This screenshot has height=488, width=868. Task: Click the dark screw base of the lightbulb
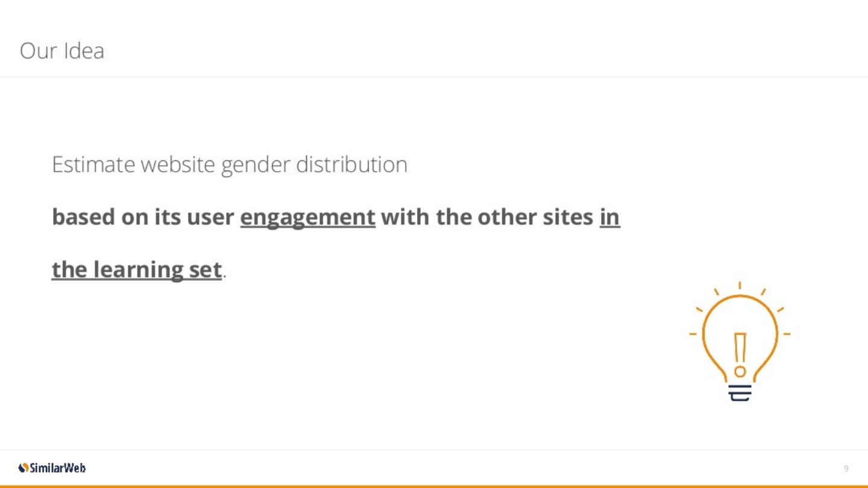(740, 392)
